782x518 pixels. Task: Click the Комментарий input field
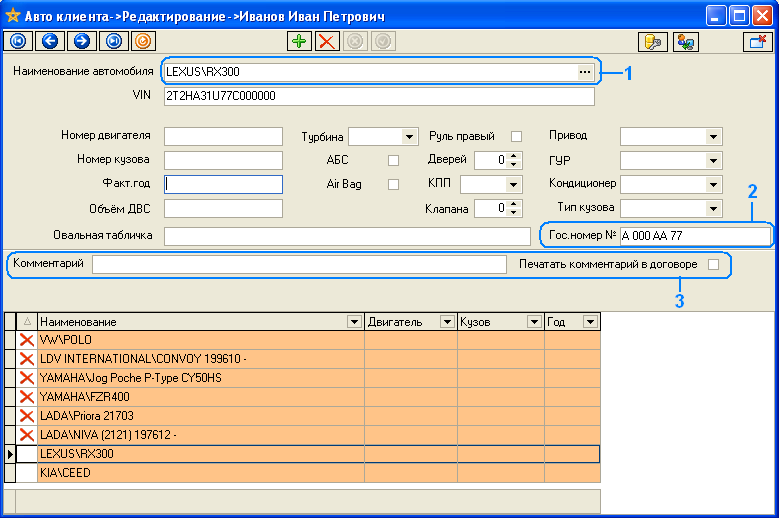coord(299,265)
